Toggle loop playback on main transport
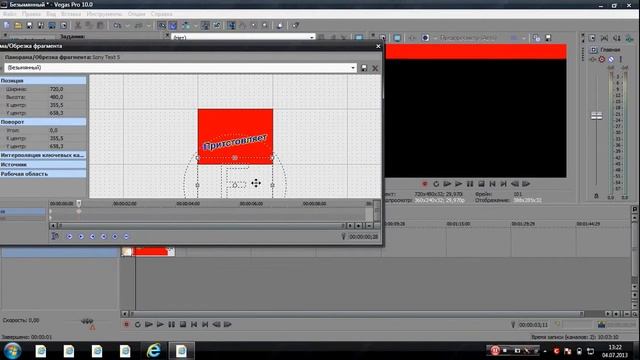This screenshot has height=360, width=640. click(x=138, y=324)
